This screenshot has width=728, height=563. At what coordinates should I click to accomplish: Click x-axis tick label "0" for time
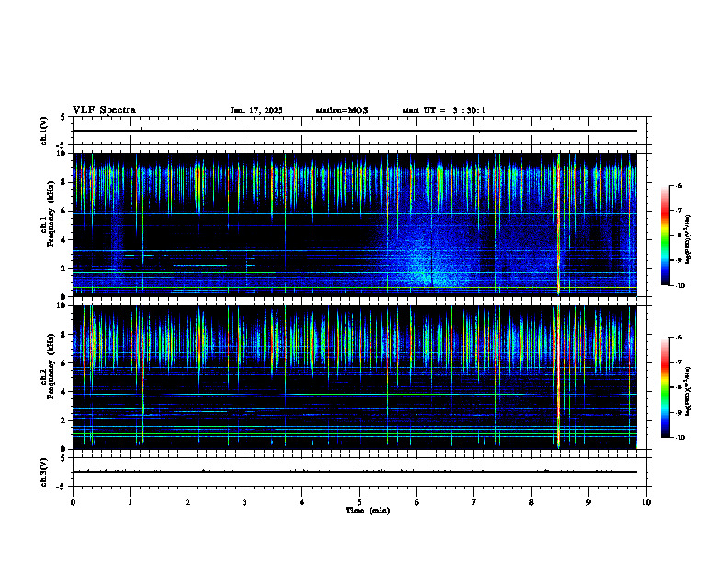coord(73,502)
